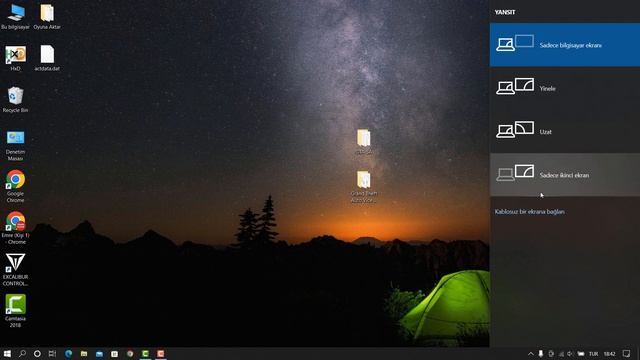The width and height of the screenshot is (640, 360).
Task: Open the network tray icon
Action: (561, 354)
